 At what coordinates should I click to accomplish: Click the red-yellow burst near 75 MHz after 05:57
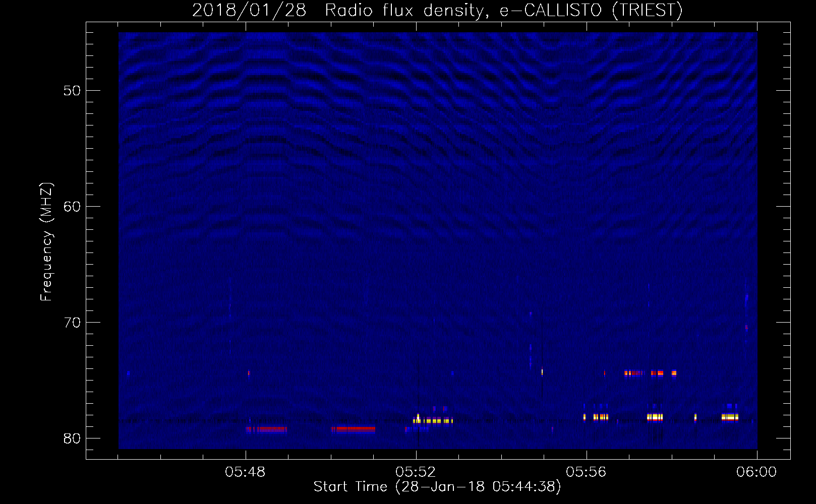[651, 373]
